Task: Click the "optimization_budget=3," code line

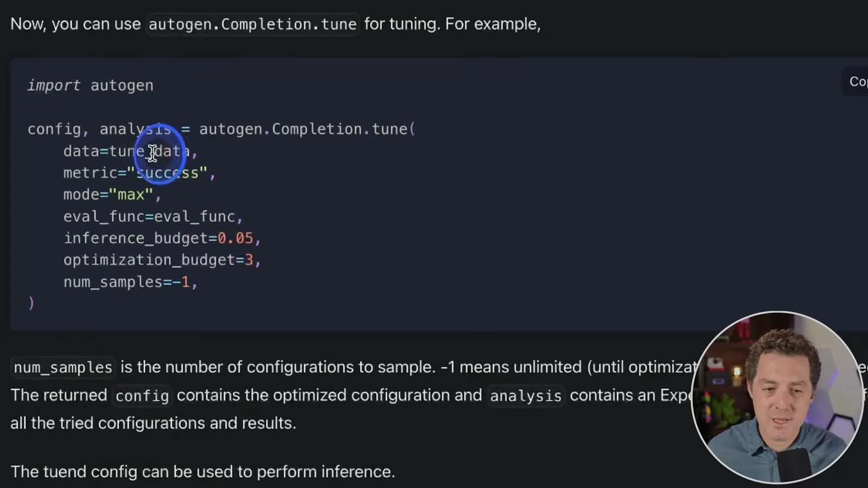Action: pos(162,260)
